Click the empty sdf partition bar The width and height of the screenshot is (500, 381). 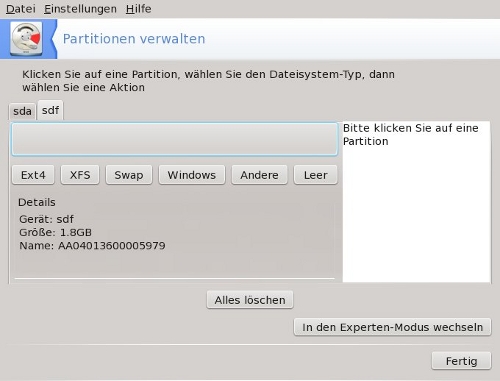click(174, 139)
